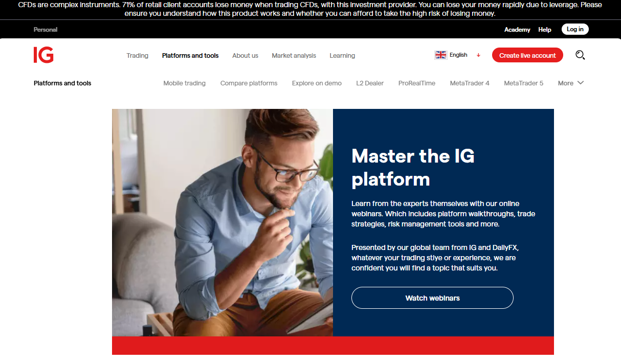Select the L2 Dealer link
Viewport: 621px width, 364px height.
(370, 83)
